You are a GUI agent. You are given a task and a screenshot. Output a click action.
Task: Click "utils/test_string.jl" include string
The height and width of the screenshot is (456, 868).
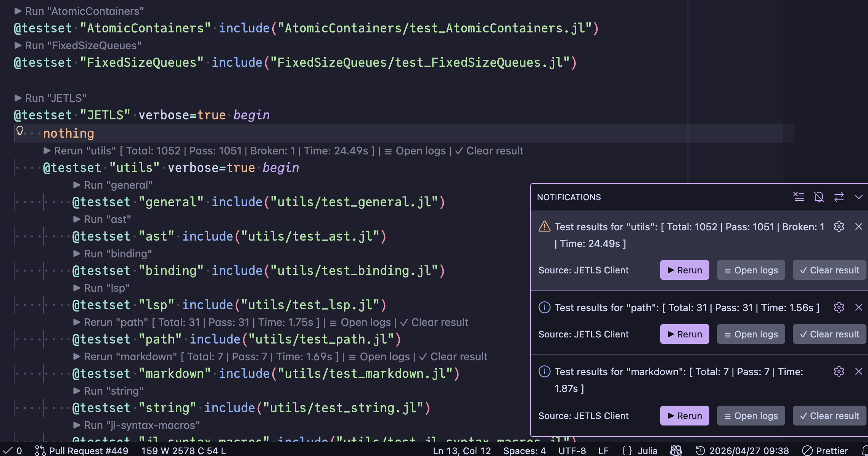(343, 408)
